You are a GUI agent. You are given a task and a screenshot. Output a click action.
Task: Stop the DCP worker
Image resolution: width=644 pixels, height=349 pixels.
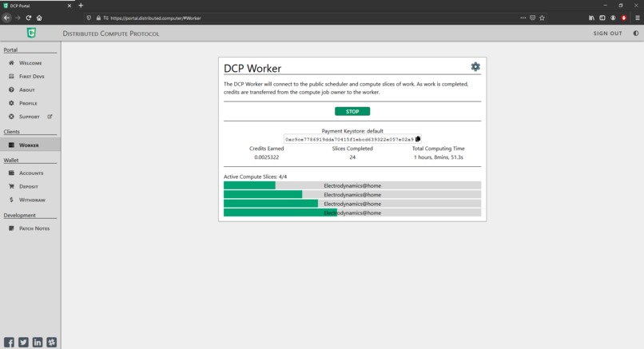tap(352, 111)
